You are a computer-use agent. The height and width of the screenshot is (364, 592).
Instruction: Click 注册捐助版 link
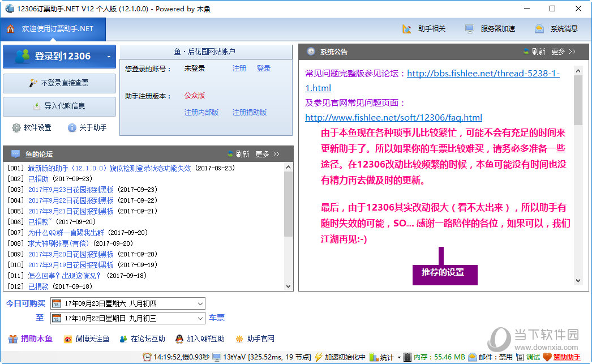point(250,113)
